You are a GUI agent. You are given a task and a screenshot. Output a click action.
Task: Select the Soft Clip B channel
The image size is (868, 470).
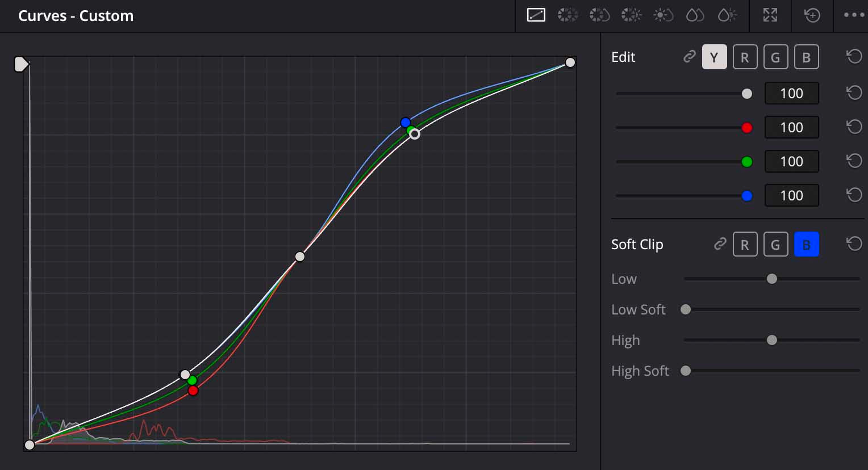[x=806, y=244]
